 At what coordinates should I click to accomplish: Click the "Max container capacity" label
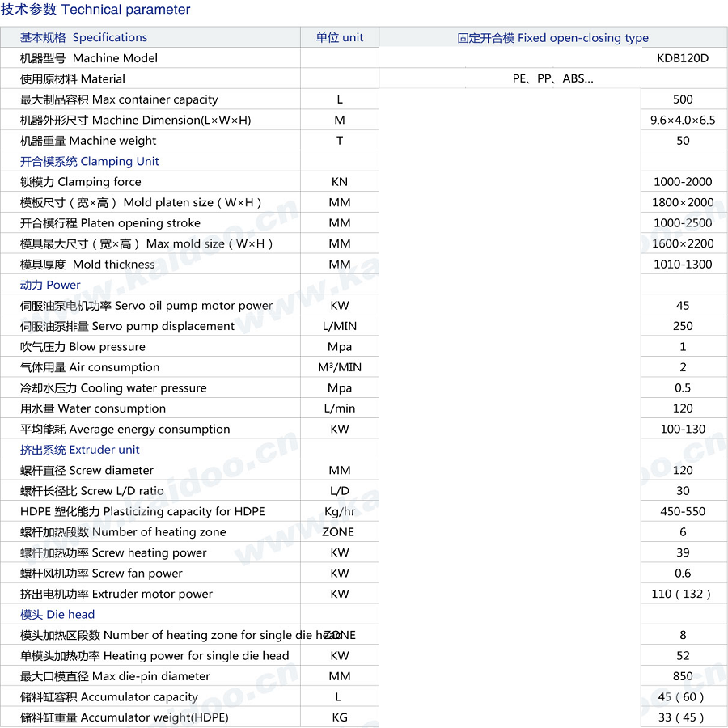point(155,99)
